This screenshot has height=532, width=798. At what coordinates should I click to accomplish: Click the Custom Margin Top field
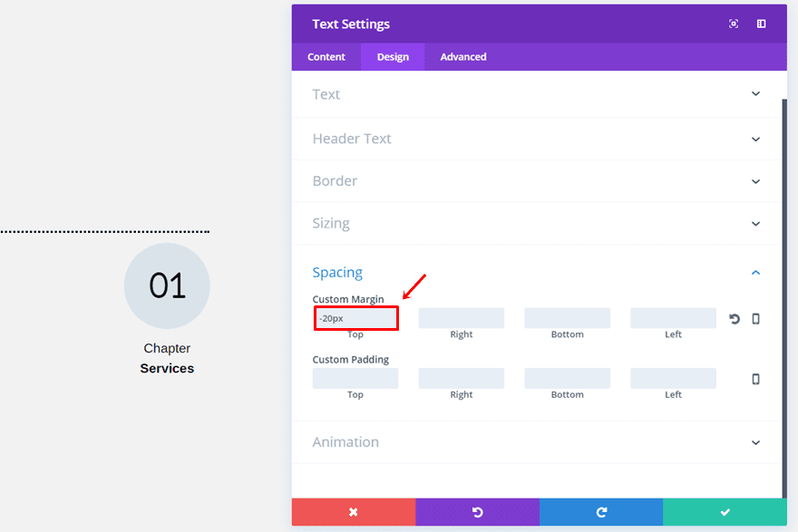point(355,318)
